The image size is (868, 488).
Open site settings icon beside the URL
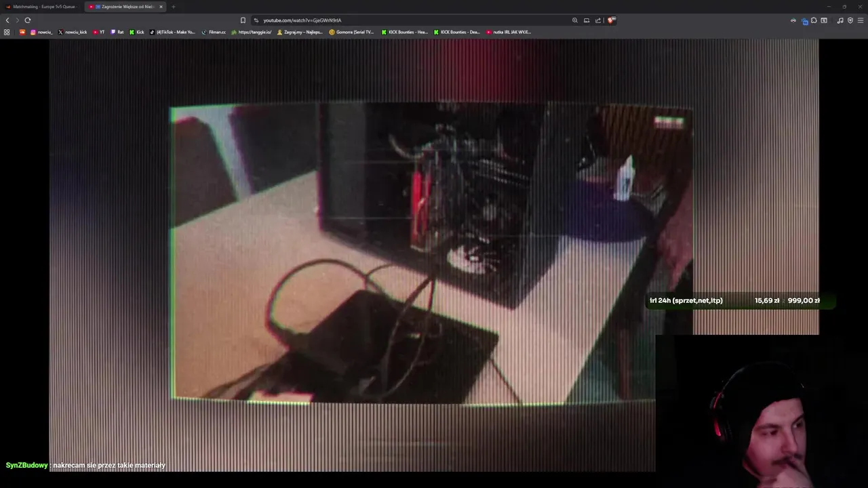coord(256,20)
